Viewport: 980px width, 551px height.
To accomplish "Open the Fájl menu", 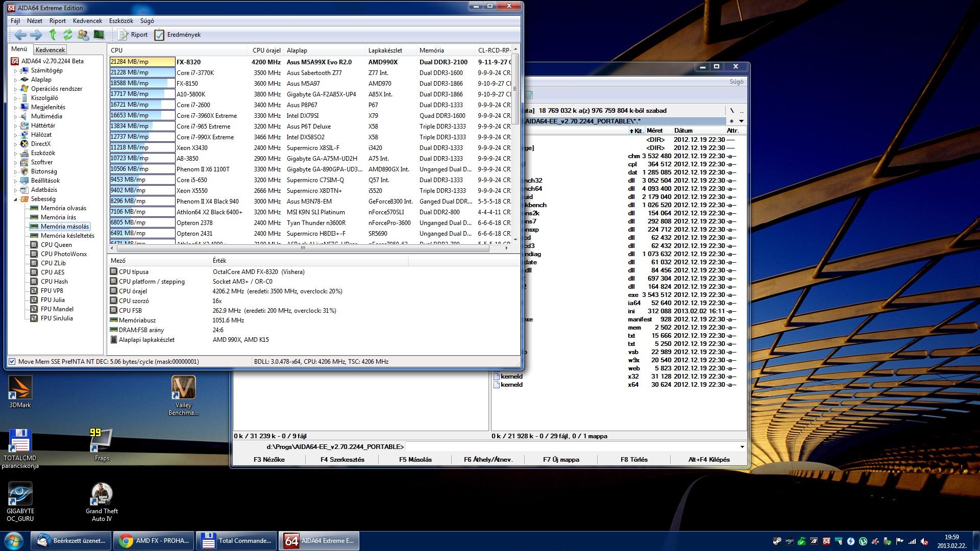I will [15, 21].
